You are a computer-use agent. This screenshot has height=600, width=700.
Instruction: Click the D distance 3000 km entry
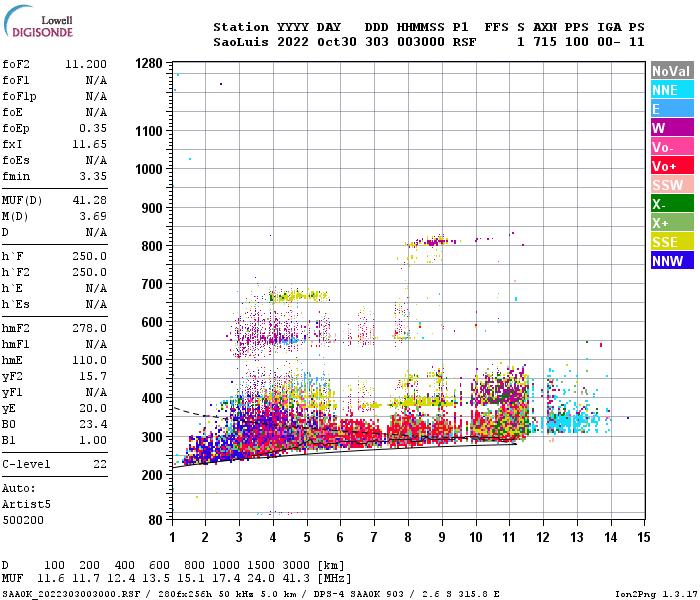[x=296, y=566]
